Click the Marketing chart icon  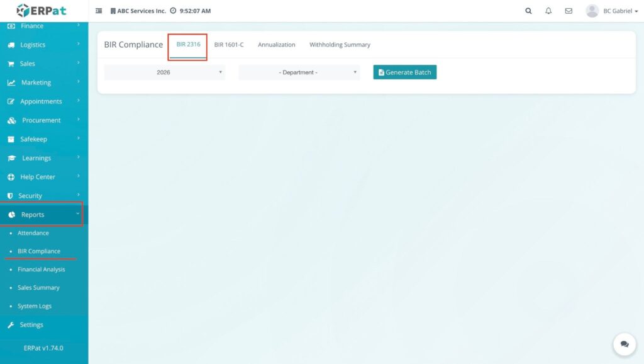point(11,82)
